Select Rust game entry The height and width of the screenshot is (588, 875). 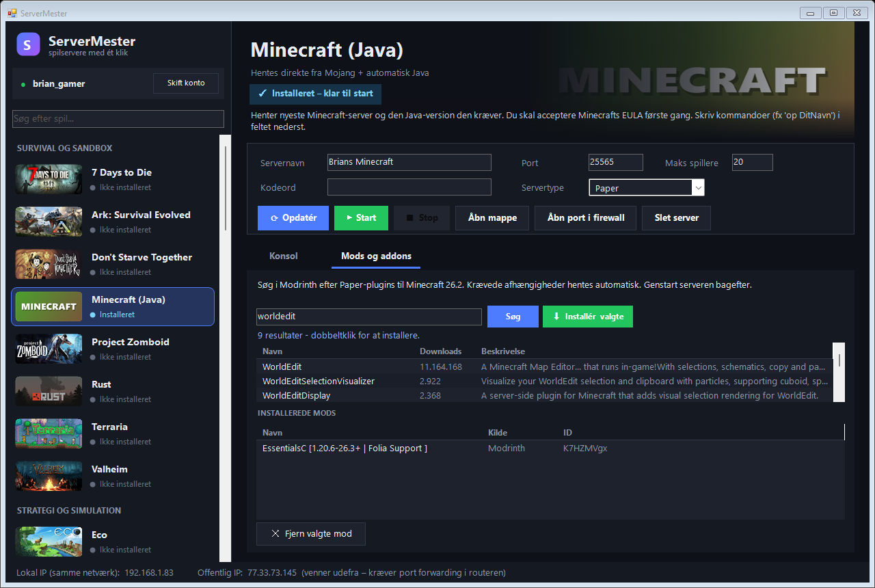[x=113, y=391]
